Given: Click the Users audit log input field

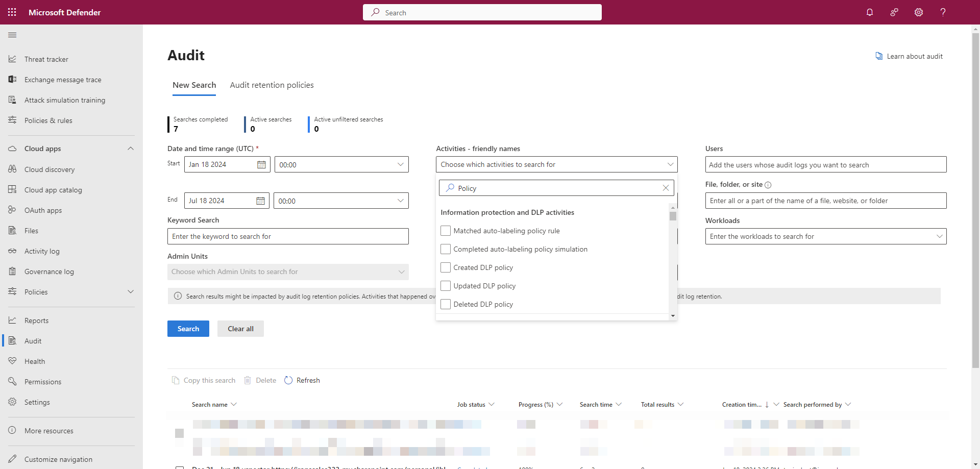Looking at the screenshot, I should (x=825, y=165).
